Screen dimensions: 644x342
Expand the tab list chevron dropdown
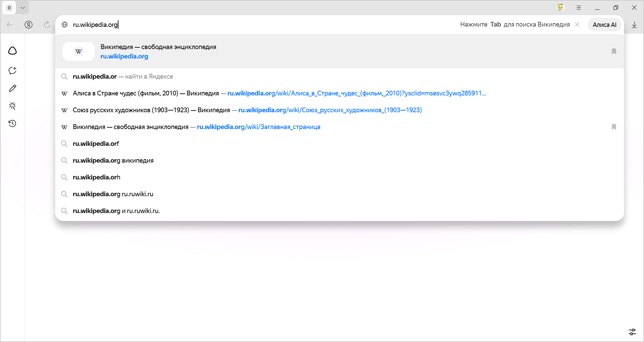coord(23,8)
